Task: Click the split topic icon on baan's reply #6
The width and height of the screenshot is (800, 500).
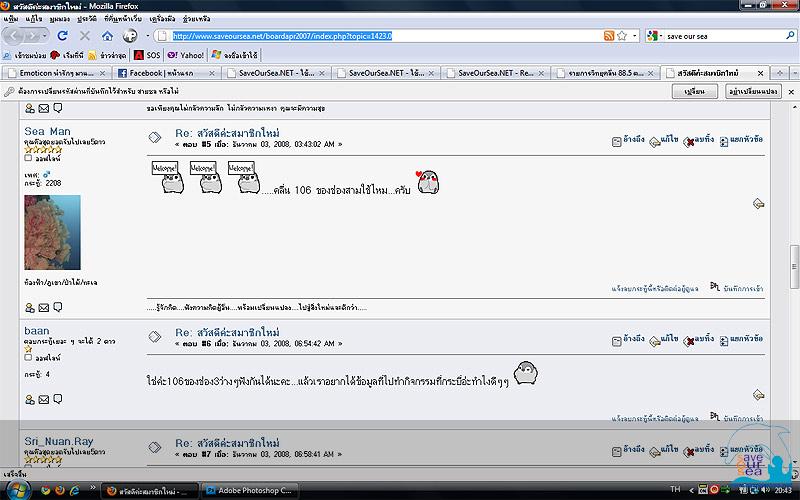Action: tap(724, 341)
